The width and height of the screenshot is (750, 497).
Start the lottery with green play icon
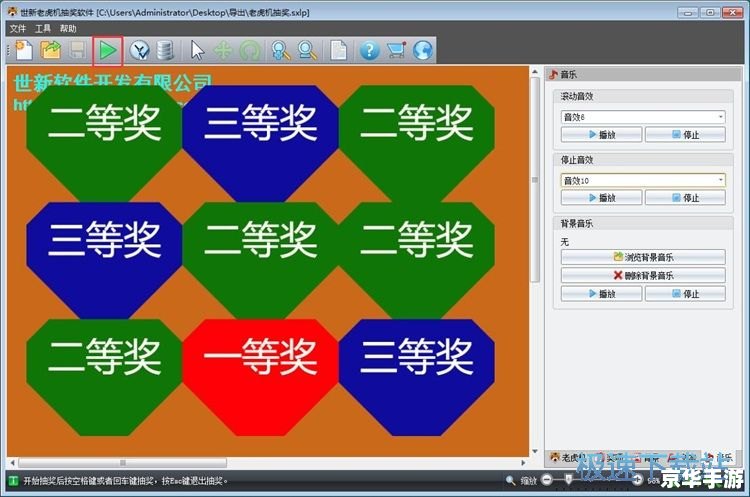(108, 50)
